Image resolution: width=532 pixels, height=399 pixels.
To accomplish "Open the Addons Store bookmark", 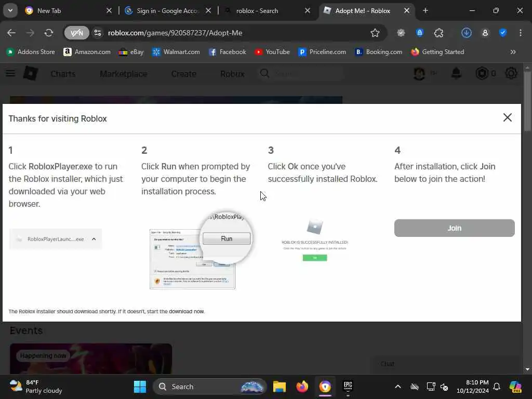I will coord(31,52).
